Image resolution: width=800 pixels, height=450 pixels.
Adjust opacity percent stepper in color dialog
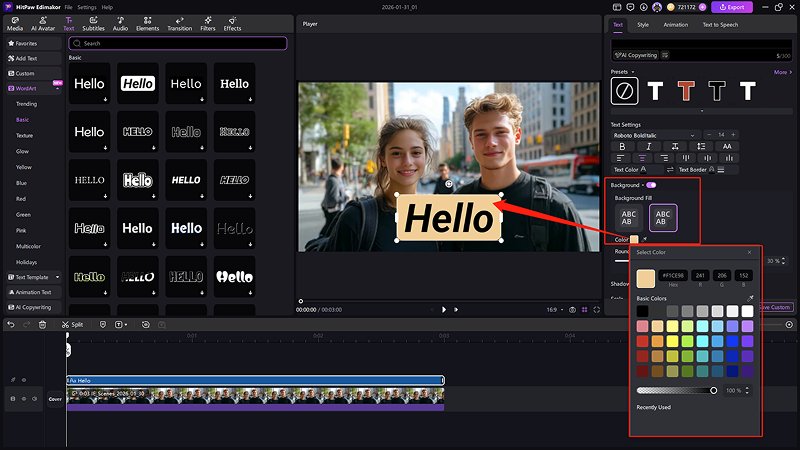[x=747, y=390]
